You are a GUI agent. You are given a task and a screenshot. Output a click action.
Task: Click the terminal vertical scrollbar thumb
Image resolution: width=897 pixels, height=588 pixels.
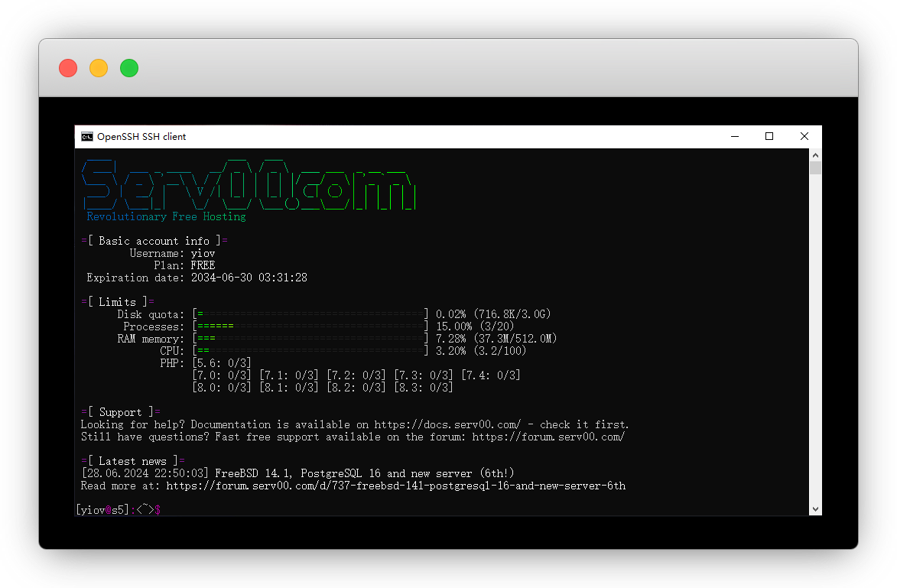tap(815, 168)
